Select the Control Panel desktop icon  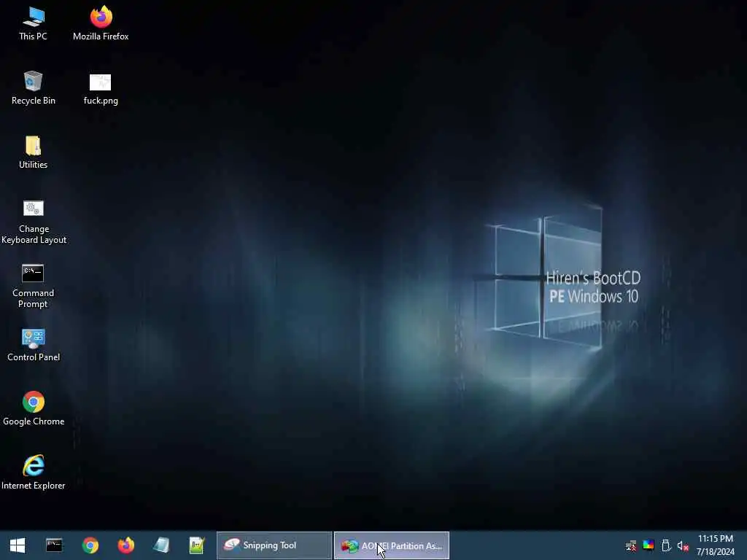[34, 345]
